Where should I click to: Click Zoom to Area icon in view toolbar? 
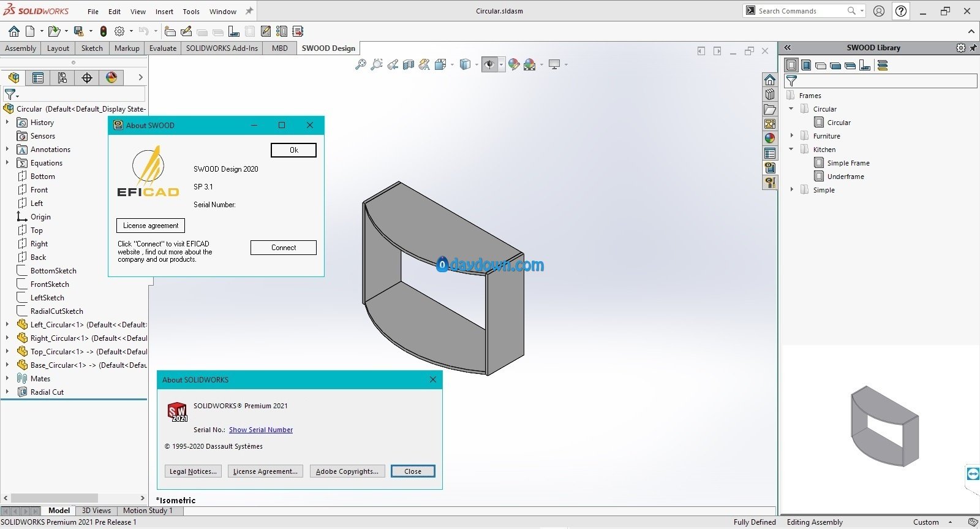click(377, 64)
